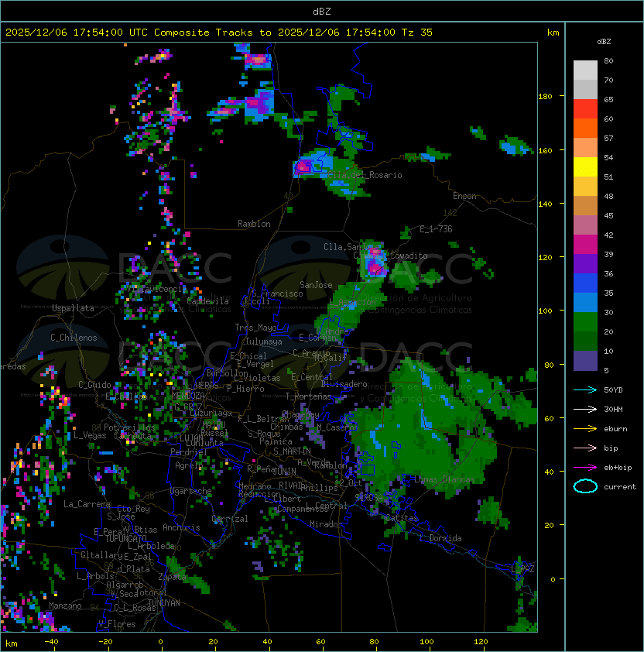Click the magenta eb+bip track arrow in legend
The width and height of the screenshot is (644, 652).
[x=585, y=468]
